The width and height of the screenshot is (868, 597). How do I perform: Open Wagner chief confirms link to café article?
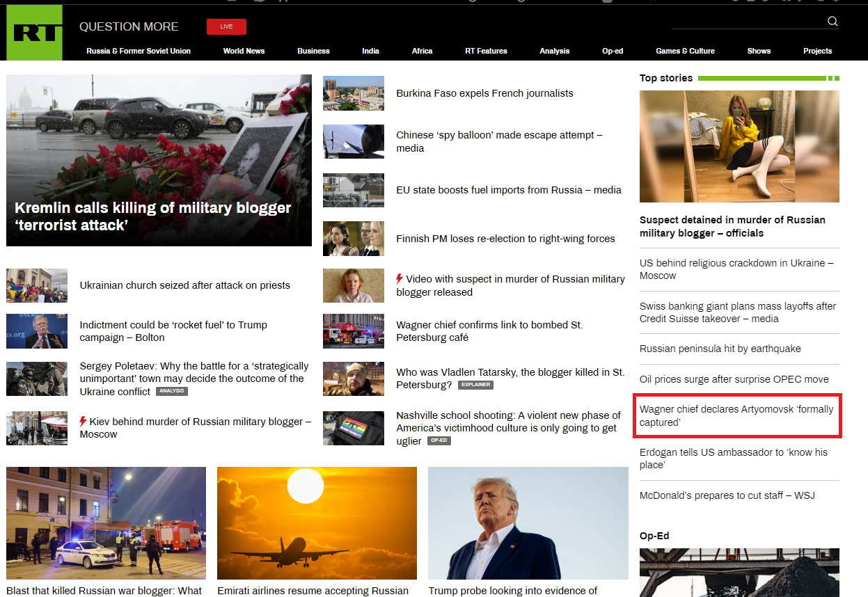click(489, 331)
